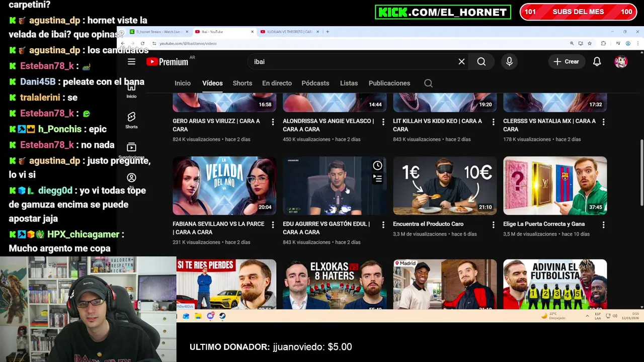Show hidden tray icons chevron
This screenshot has height=362, width=644.
coord(587,316)
